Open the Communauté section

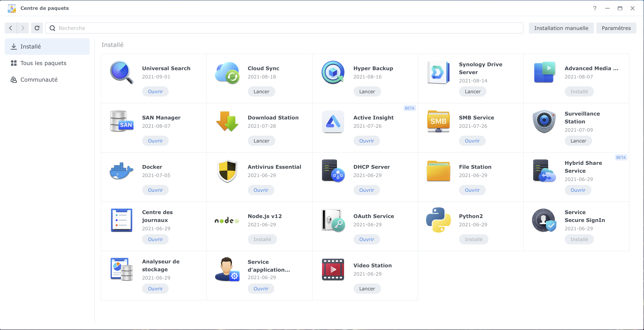(x=39, y=80)
